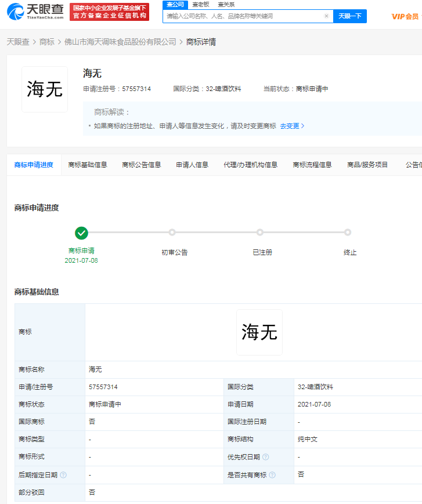Click the 终止 progress marker

pyautogui.click(x=347, y=232)
